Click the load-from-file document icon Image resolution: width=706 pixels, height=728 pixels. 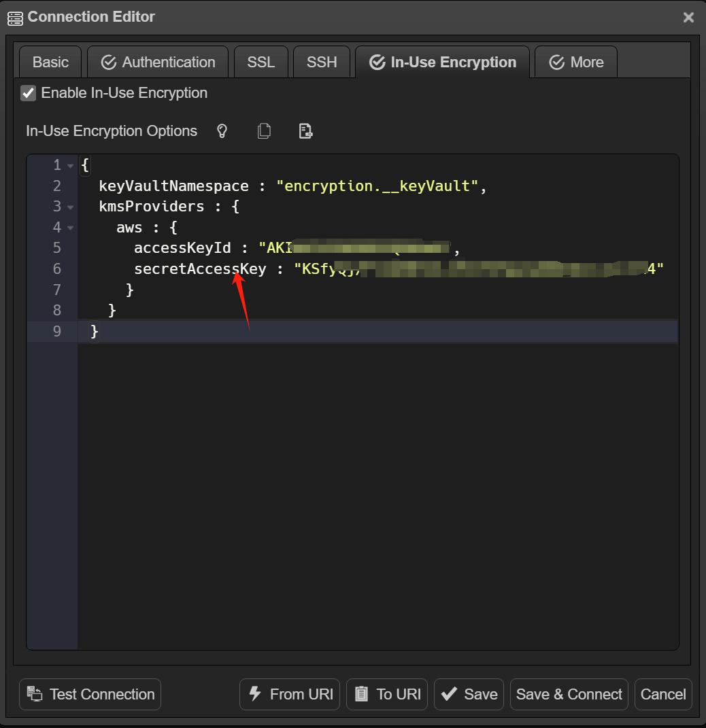pyautogui.click(x=305, y=131)
